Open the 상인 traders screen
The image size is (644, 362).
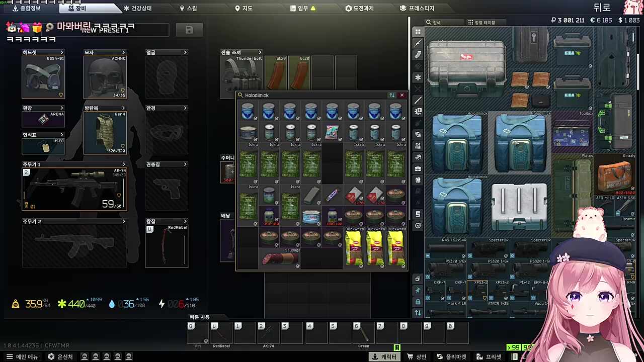pos(417,356)
